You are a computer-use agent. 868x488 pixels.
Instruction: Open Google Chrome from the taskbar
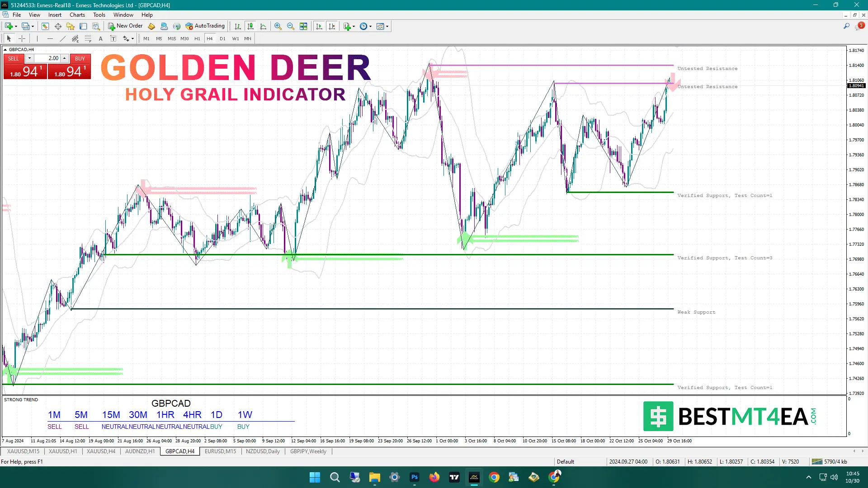494,477
